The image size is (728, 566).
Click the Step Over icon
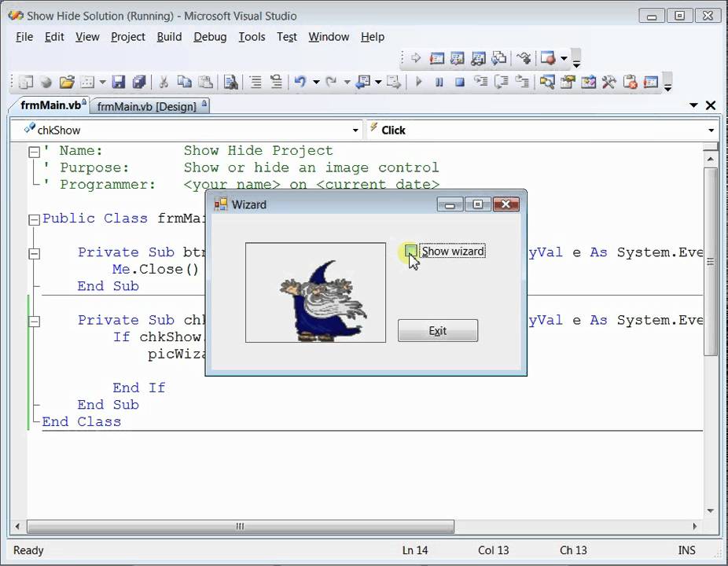point(502,83)
